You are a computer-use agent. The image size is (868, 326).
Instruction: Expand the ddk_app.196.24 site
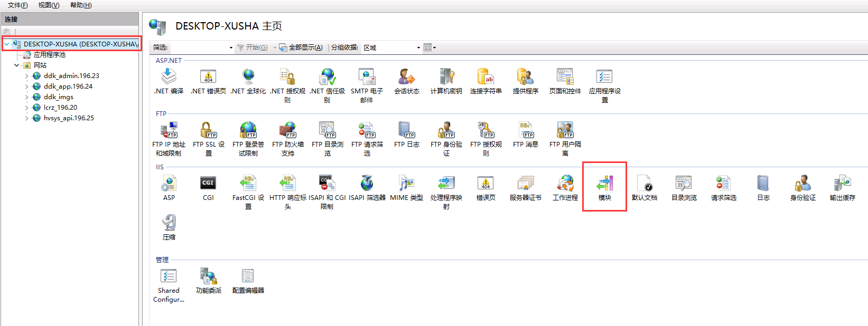coord(27,87)
